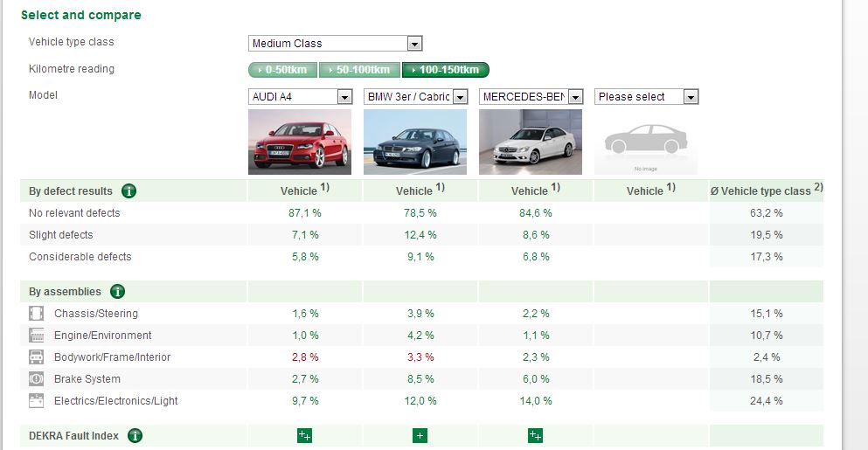Click Audi A4 fault index rating icon
The image size is (868, 450).
pyautogui.click(x=304, y=435)
